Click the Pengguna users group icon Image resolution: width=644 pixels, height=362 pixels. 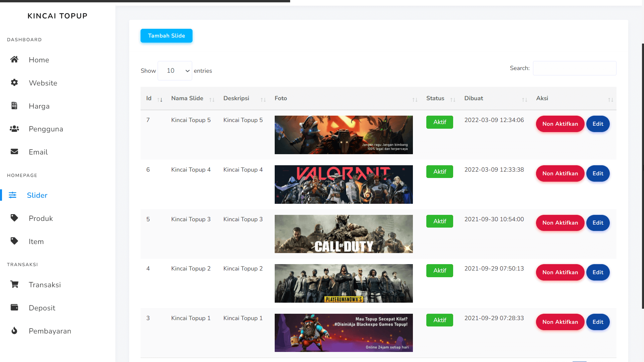pyautogui.click(x=14, y=129)
